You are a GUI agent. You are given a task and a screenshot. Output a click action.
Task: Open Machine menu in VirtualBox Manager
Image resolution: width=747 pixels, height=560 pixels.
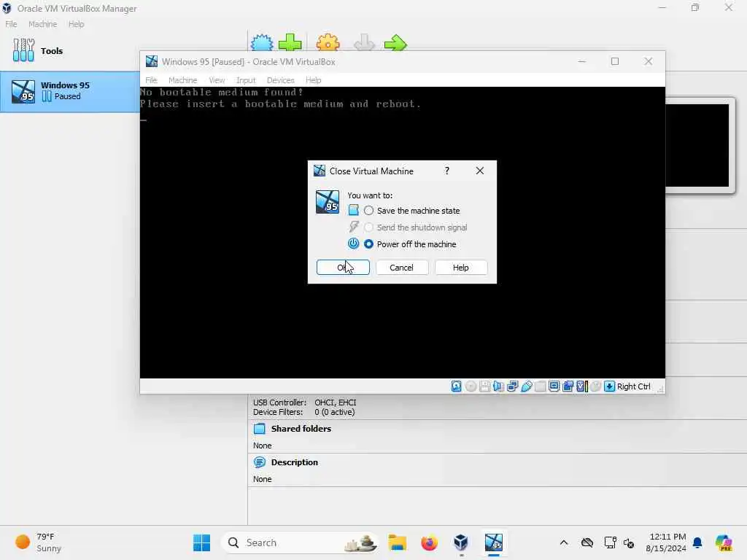pos(42,24)
